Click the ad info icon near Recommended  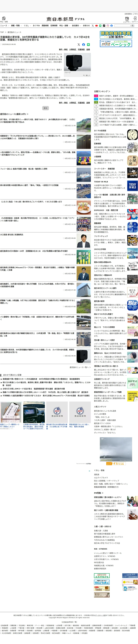tap(90, 471)
